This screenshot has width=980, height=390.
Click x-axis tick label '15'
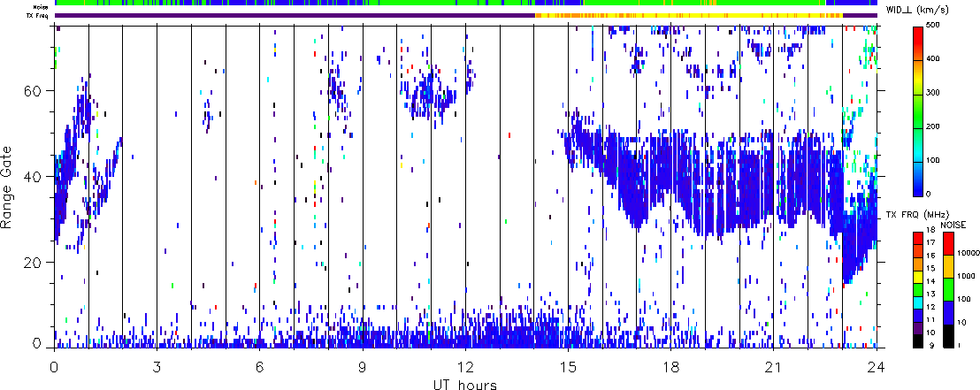pyautogui.click(x=568, y=366)
